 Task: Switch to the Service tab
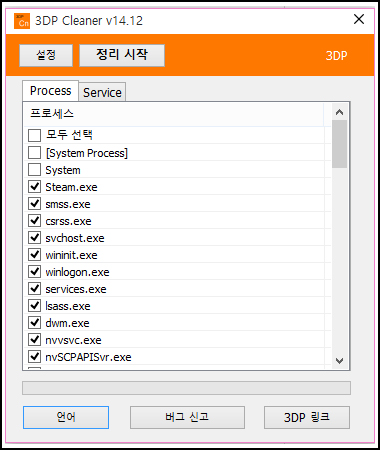point(102,92)
